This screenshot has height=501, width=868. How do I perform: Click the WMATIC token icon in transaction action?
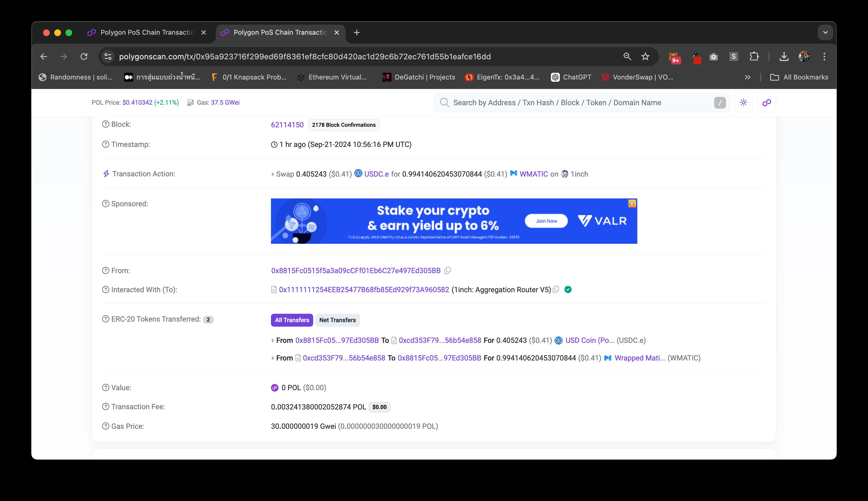(x=514, y=174)
